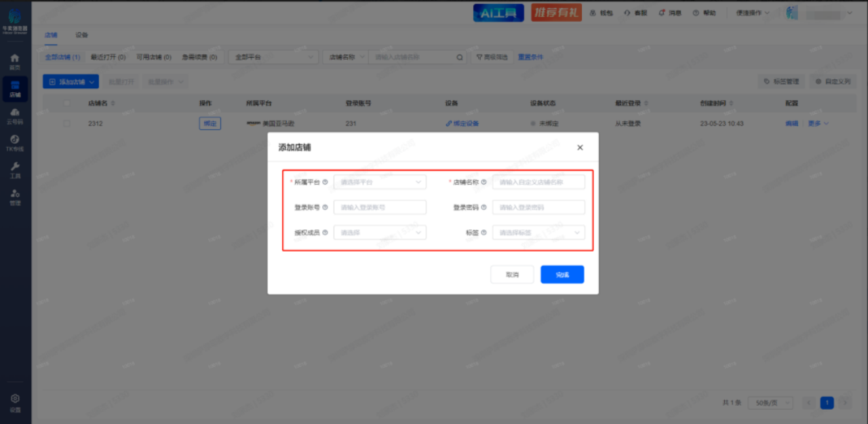Click the 编辑 link for store 2312
The width and height of the screenshot is (868, 424).
click(x=791, y=123)
